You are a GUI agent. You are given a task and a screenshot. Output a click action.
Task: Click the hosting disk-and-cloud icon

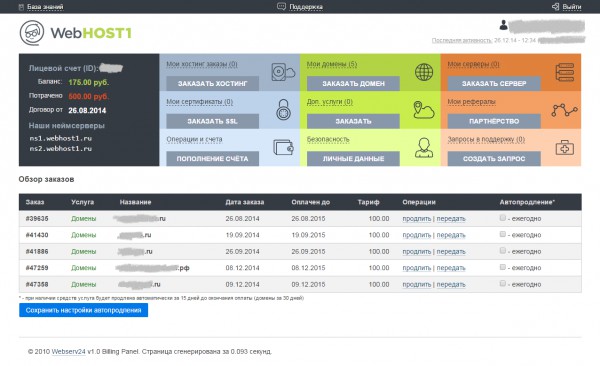pyautogui.click(x=283, y=72)
